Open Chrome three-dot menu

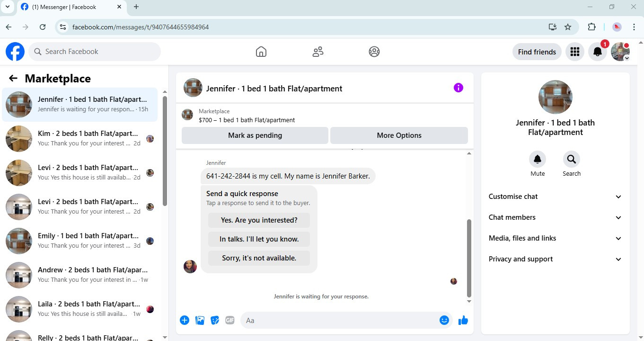tap(634, 27)
